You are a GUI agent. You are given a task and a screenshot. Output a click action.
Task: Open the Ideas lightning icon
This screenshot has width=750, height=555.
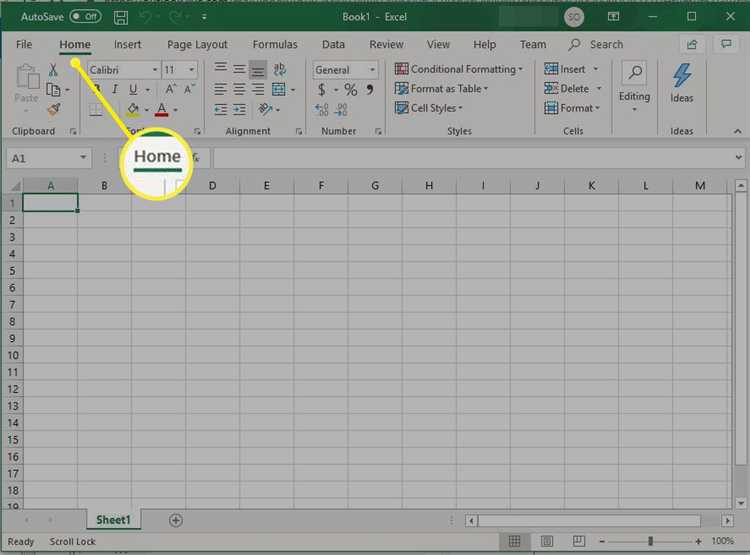click(x=682, y=76)
